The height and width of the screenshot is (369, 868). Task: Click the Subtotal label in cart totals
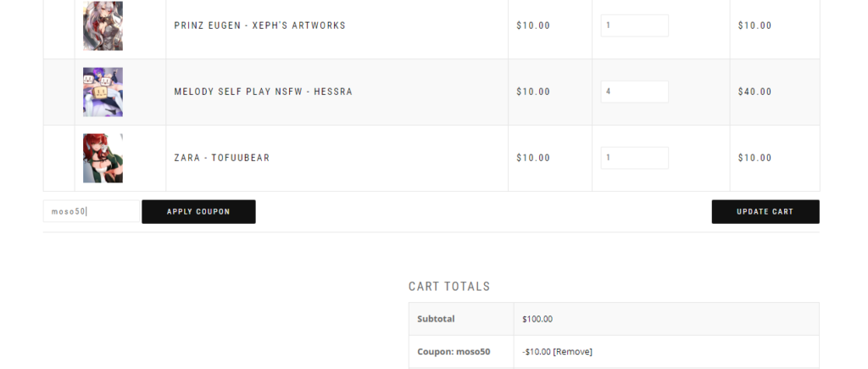(436, 319)
